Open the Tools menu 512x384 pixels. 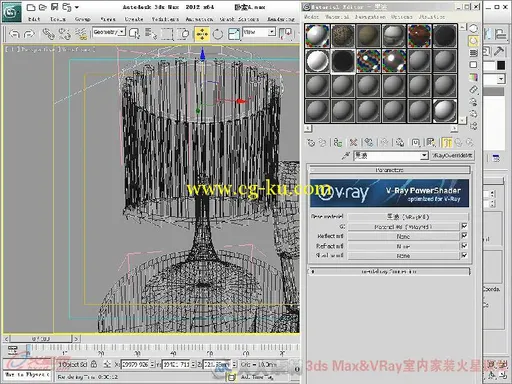(x=58, y=19)
